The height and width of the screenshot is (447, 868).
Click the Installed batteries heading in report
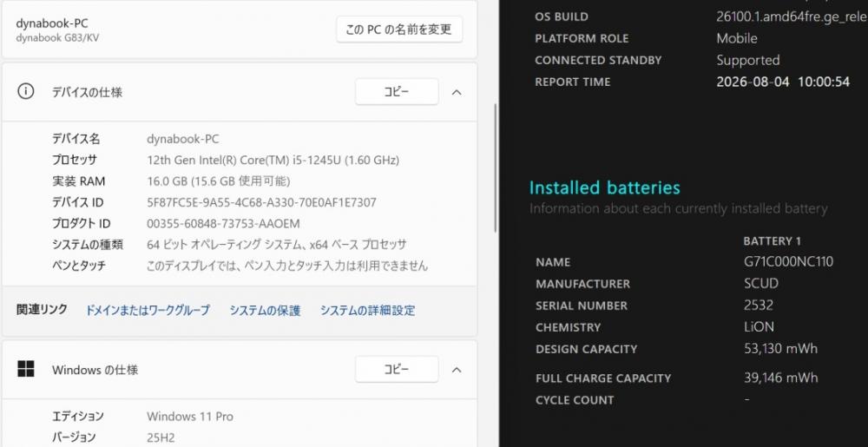click(x=604, y=188)
